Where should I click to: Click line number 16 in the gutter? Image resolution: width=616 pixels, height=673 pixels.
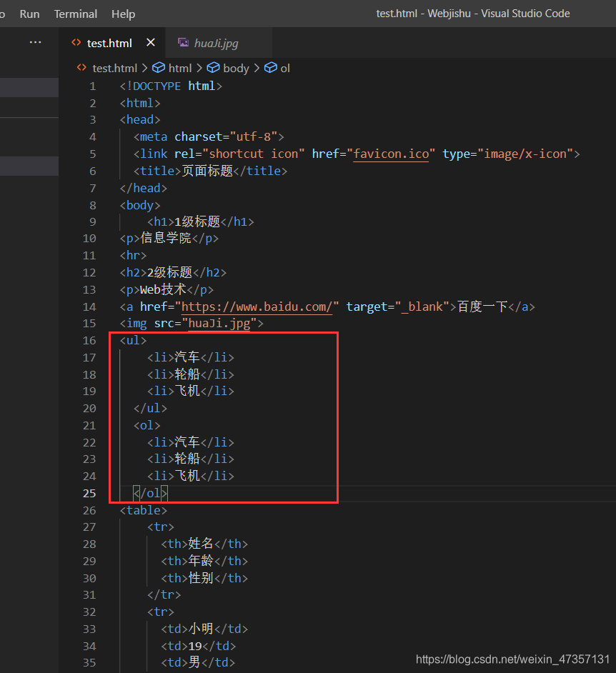point(89,340)
